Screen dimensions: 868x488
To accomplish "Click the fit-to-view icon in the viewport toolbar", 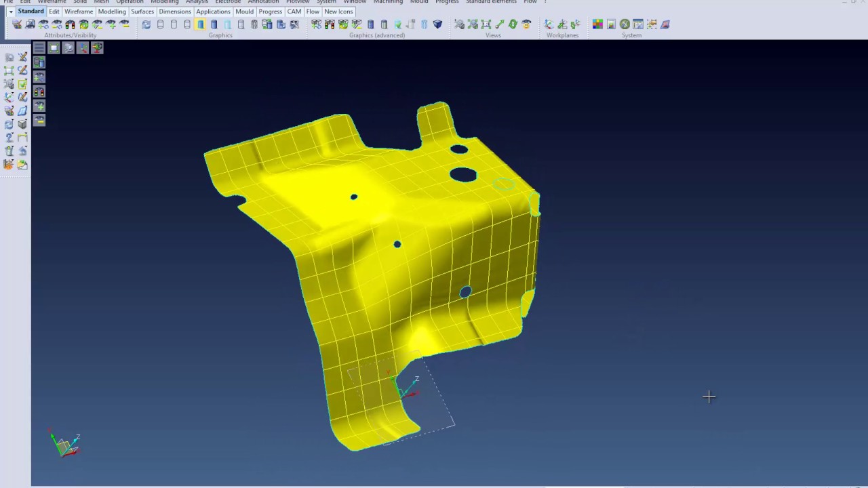I will click(x=54, y=47).
